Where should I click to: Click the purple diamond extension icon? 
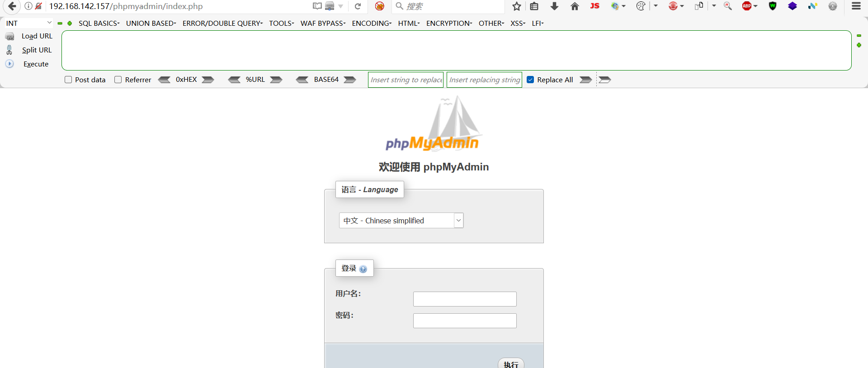[793, 6]
